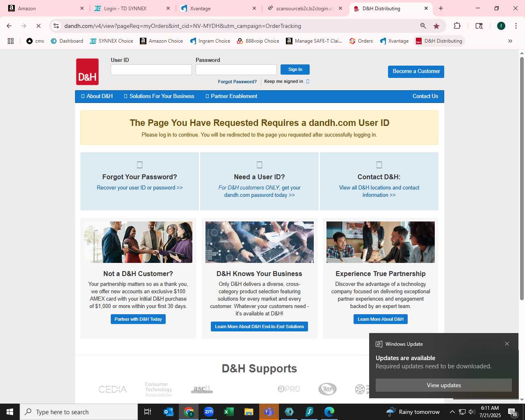Expand Solutions For Your Business menu
The width and height of the screenshot is (525, 420).
click(159, 96)
